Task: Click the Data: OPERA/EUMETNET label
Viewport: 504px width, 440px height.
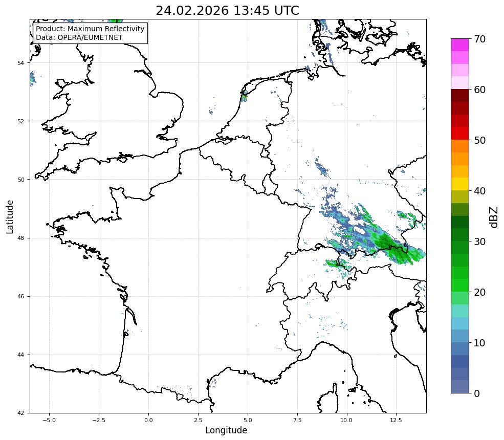Action: [x=79, y=37]
